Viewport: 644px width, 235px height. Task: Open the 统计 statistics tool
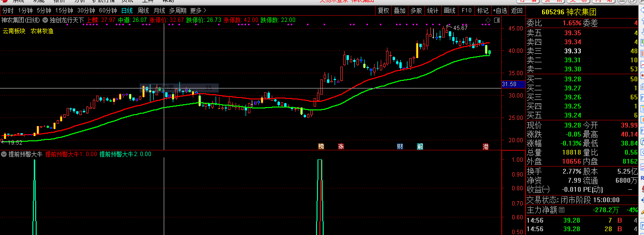(433, 10)
